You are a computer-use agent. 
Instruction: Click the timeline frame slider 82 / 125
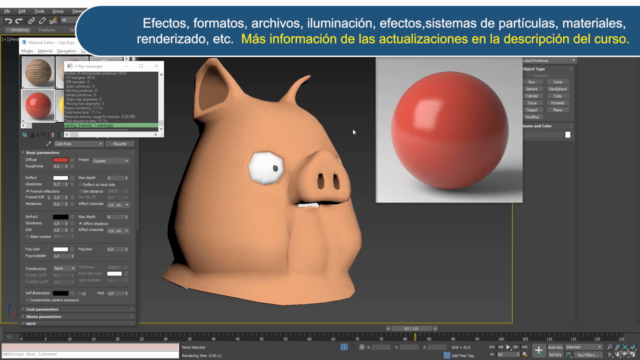(x=411, y=328)
